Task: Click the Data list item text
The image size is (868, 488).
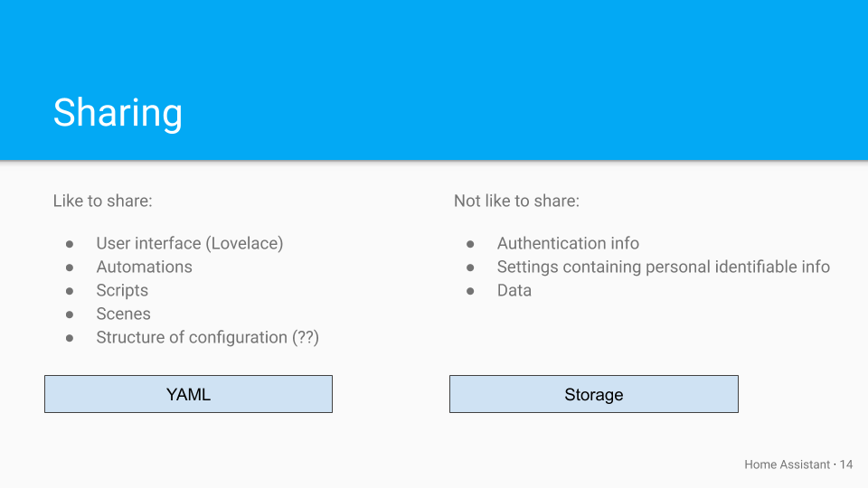Action: [514, 290]
